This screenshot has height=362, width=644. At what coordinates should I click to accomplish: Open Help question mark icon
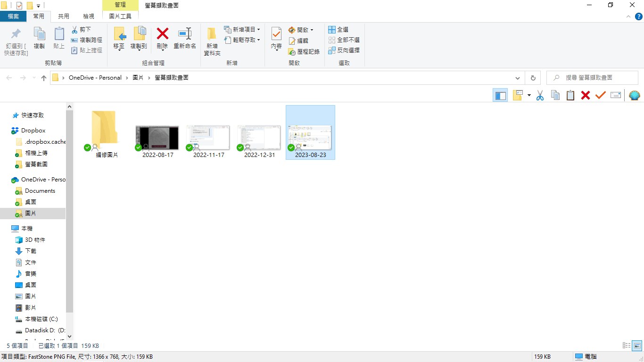(638, 16)
